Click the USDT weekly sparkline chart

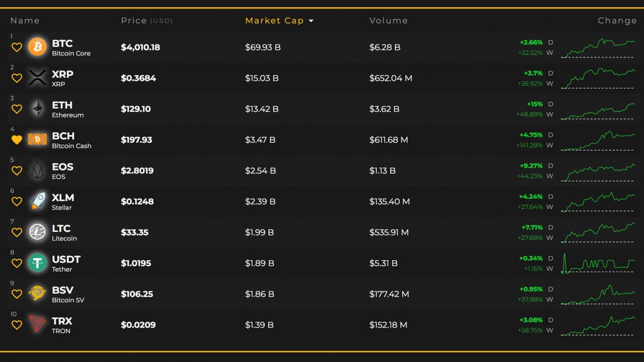coord(598,263)
